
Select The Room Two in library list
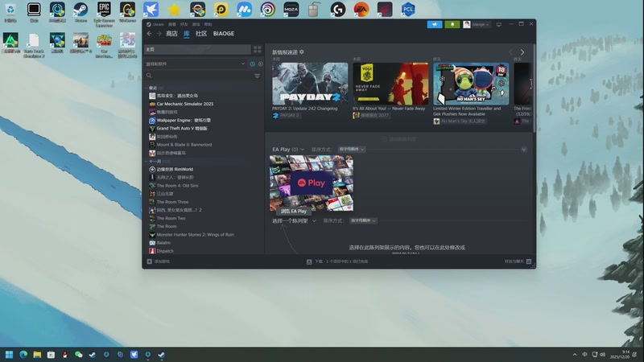(x=171, y=218)
